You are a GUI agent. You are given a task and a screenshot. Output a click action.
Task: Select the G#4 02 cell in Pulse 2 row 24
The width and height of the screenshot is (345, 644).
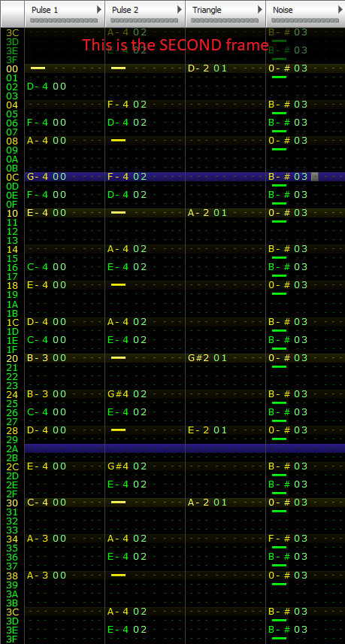[x=127, y=394]
